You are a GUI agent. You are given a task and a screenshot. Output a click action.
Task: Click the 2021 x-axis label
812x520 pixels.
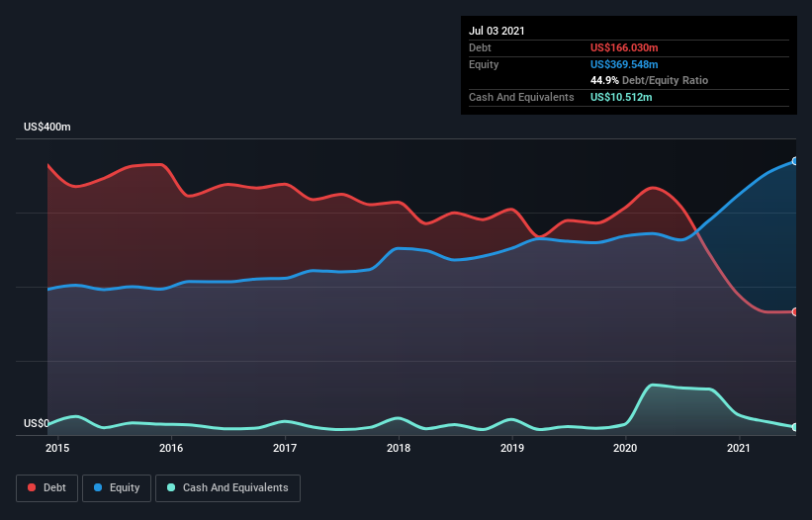(739, 448)
